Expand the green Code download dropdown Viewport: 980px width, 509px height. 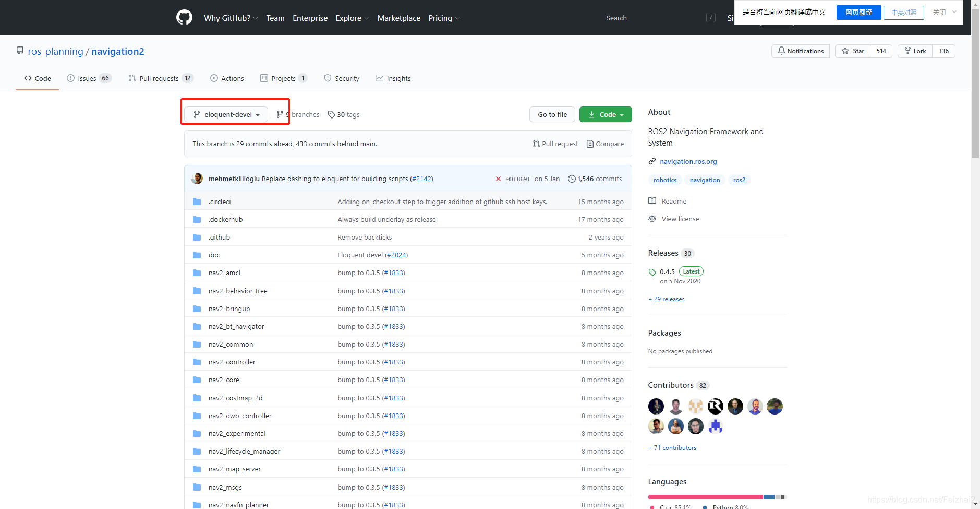pyautogui.click(x=606, y=114)
